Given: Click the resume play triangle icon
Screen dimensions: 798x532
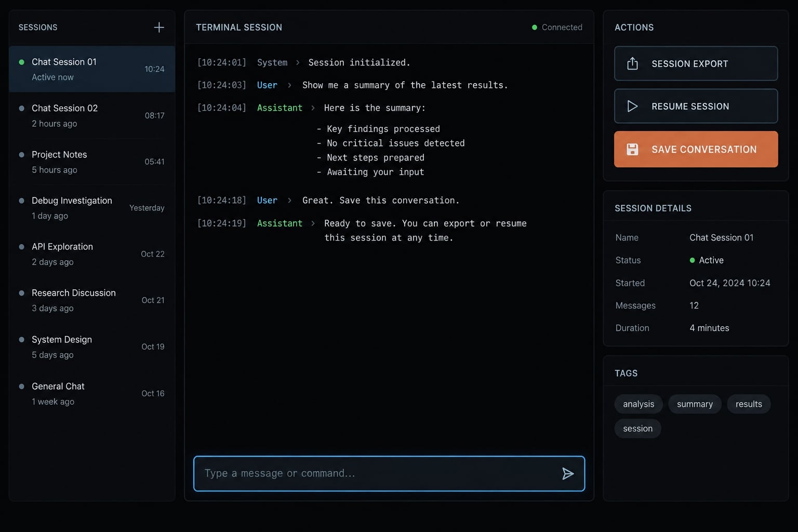Looking at the screenshot, I should pos(632,106).
